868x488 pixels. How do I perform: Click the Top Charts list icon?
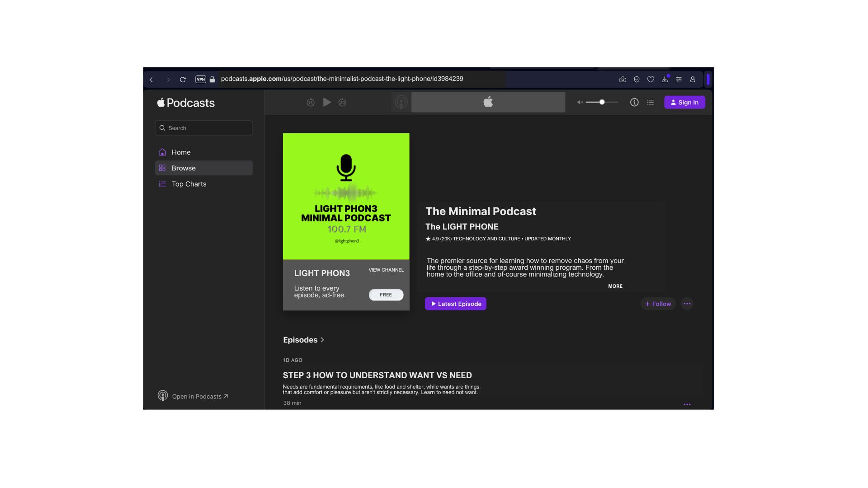(162, 184)
